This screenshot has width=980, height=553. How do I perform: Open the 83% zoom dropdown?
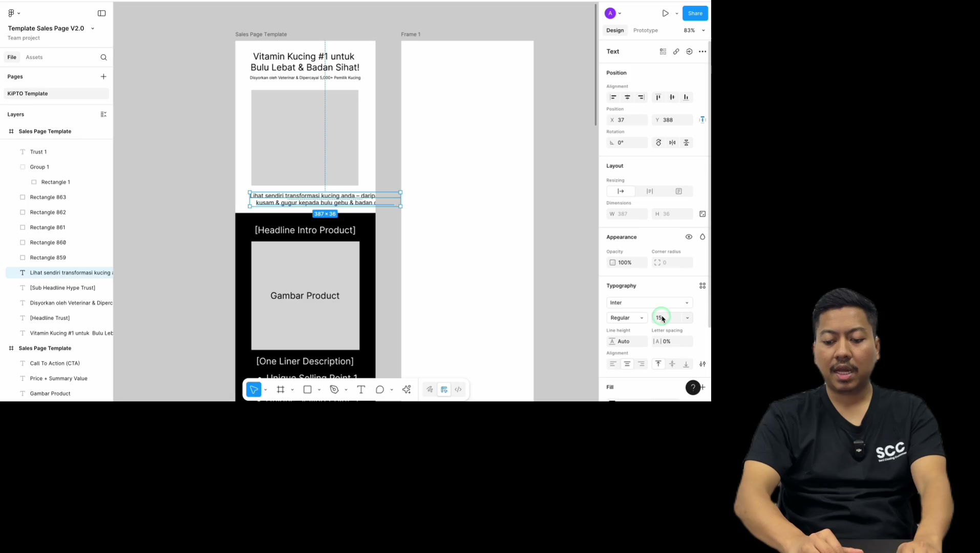coord(694,30)
